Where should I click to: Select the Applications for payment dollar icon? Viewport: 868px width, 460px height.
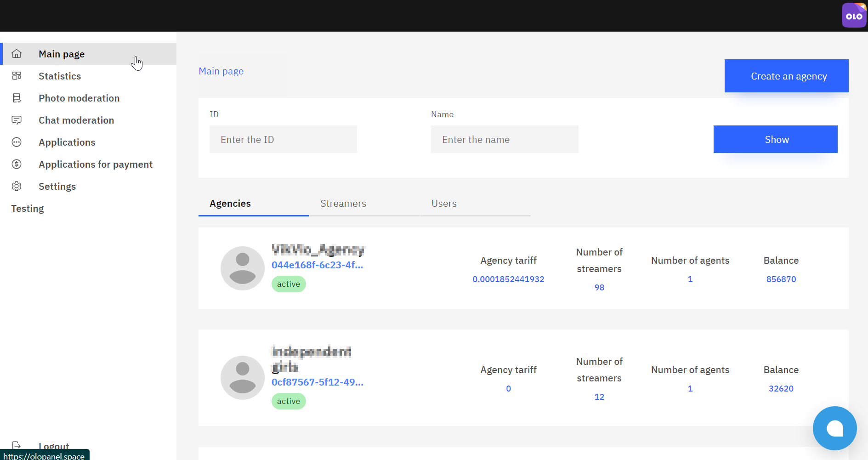click(x=17, y=164)
